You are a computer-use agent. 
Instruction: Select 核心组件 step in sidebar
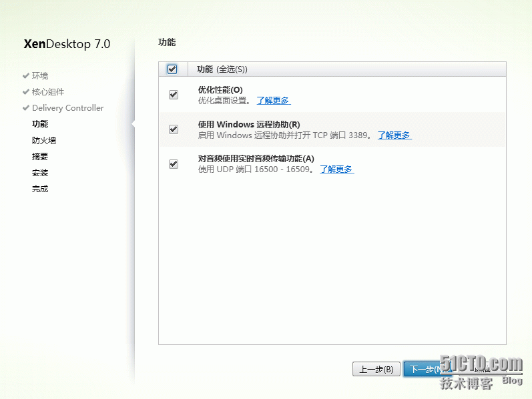coord(48,92)
